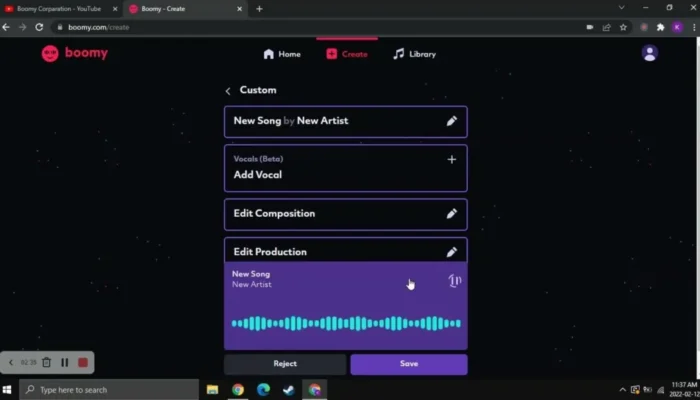Open the tab search dropdown arrow
700x400 pixels.
[x=621, y=8]
